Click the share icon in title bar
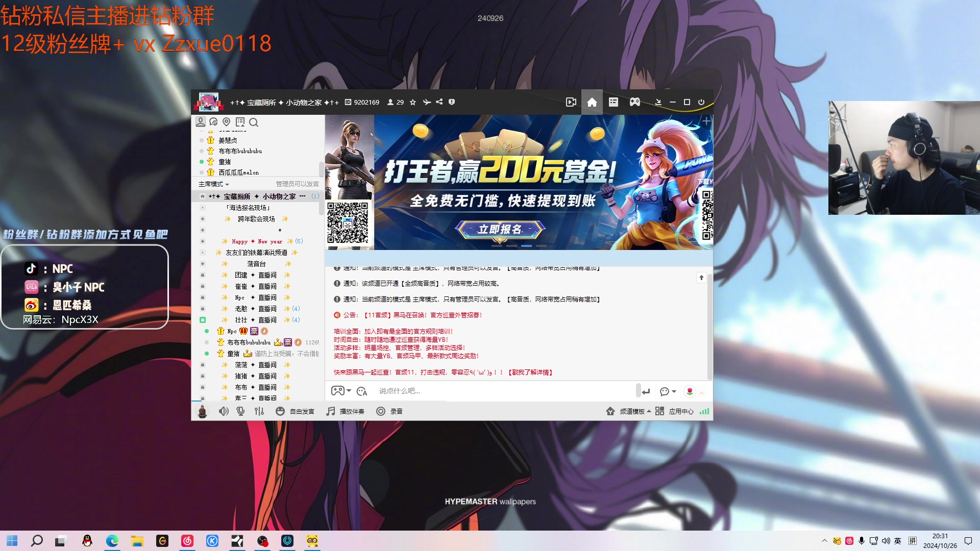Viewport: 980px width, 551px height. pyautogui.click(x=439, y=102)
